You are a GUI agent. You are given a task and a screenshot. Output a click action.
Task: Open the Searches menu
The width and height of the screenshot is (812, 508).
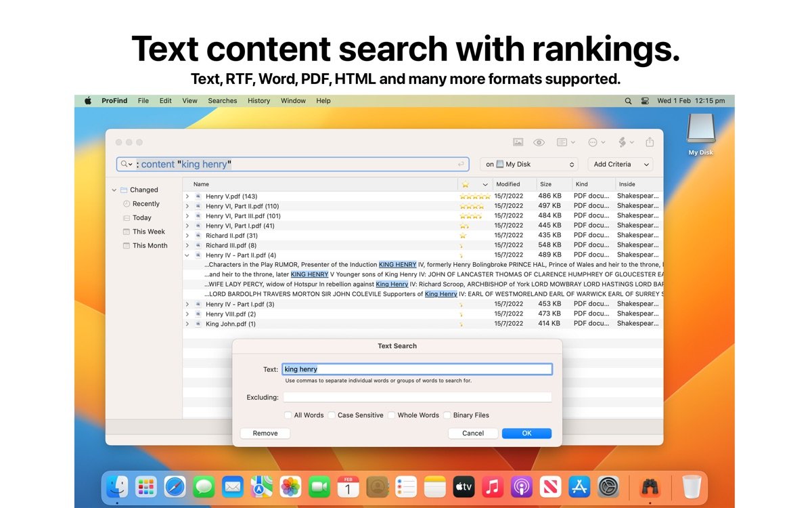[x=222, y=101]
